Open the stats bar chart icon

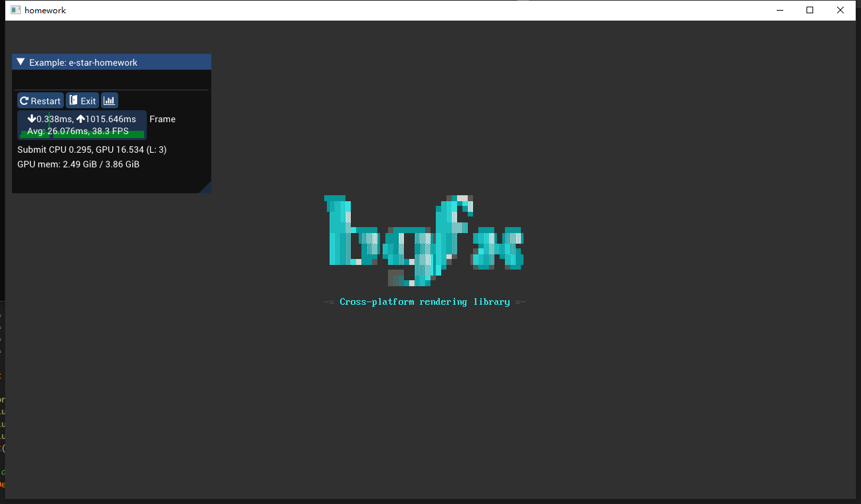click(x=110, y=101)
